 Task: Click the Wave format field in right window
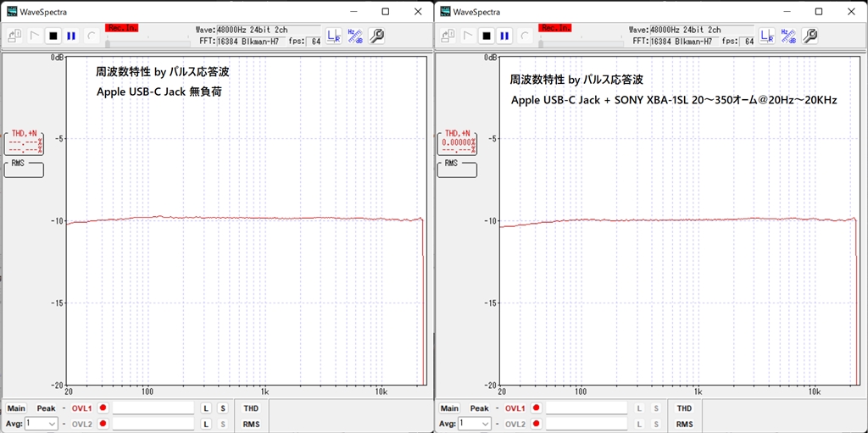702,30
